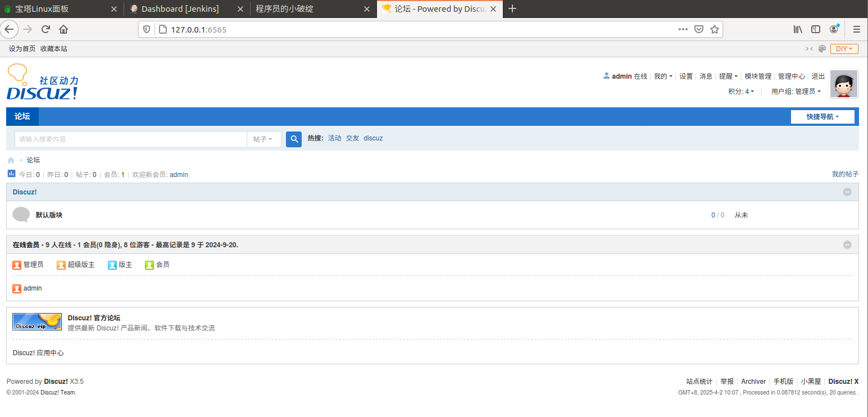Open the DIY dropdown button
The image size is (868, 417).
click(844, 49)
